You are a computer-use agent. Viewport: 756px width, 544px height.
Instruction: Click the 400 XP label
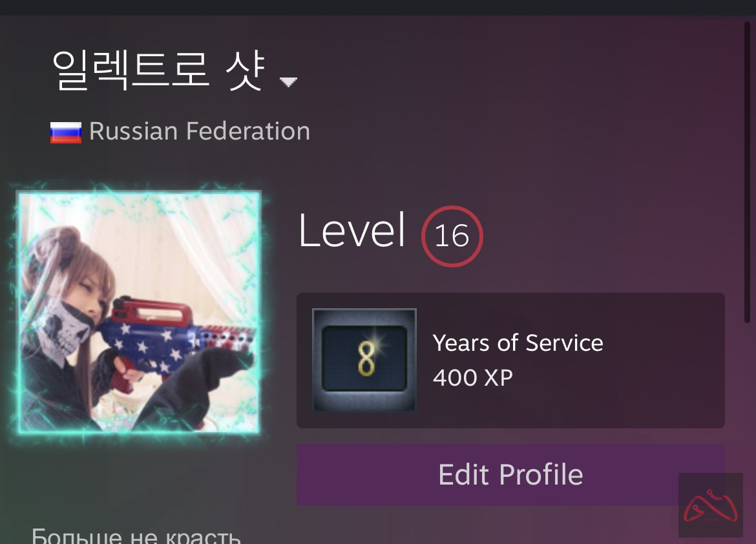click(x=472, y=377)
